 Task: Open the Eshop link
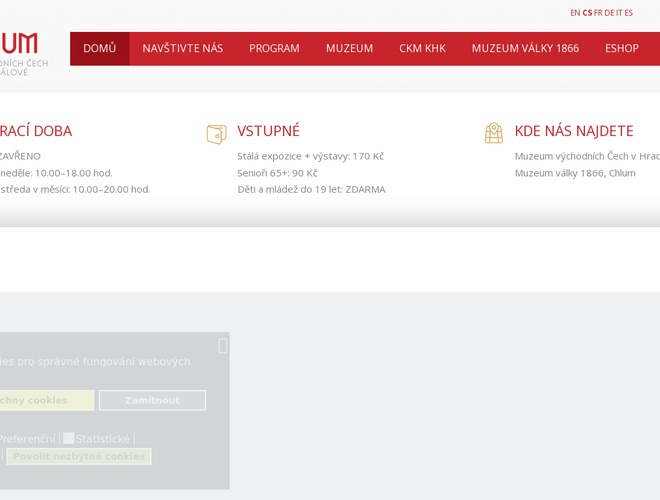(621, 48)
